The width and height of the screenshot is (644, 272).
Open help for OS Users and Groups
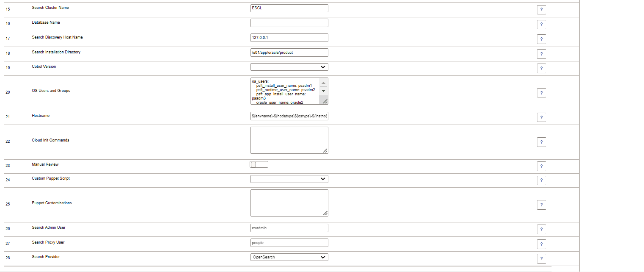point(541,92)
